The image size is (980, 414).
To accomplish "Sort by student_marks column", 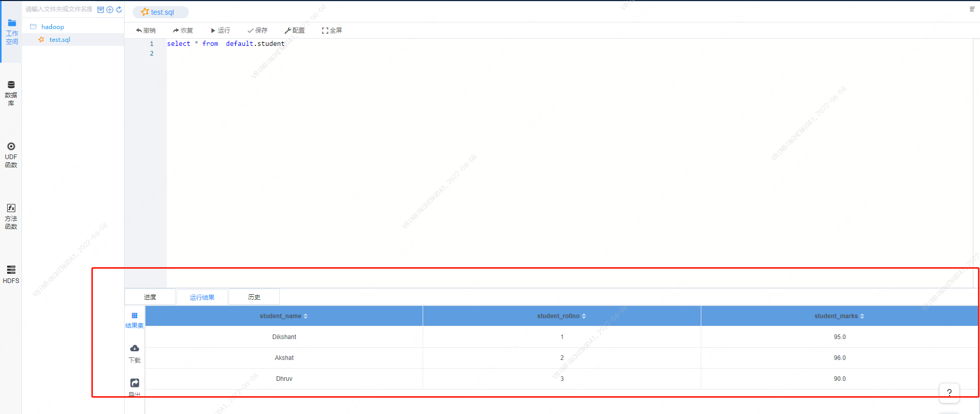I will pyautogui.click(x=862, y=316).
